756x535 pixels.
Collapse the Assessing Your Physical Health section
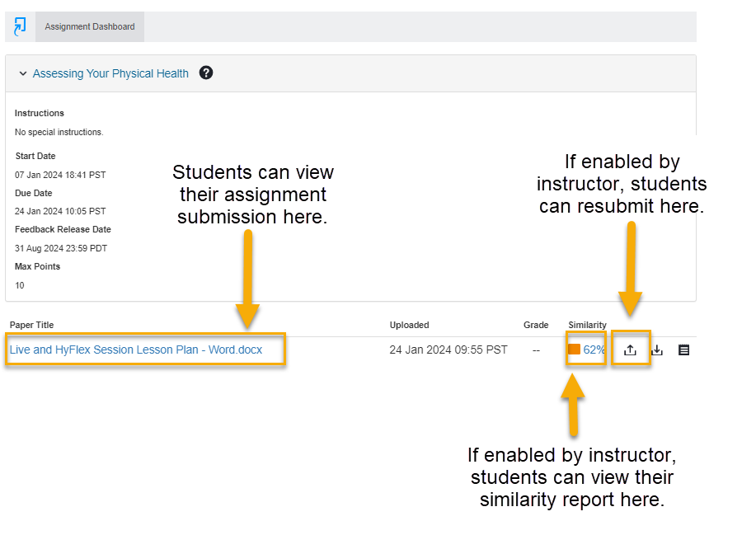pos(22,73)
